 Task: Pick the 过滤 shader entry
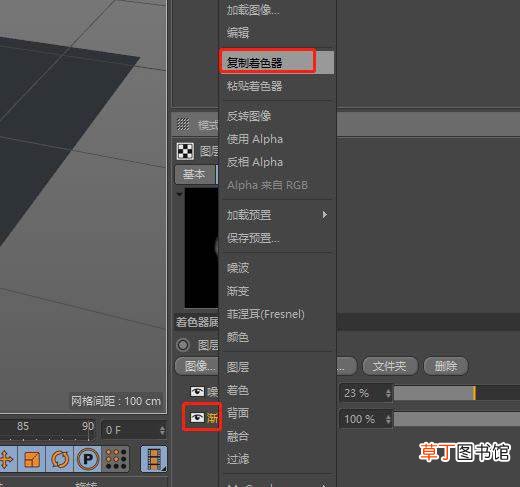pyautogui.click(x=238, y=459)
